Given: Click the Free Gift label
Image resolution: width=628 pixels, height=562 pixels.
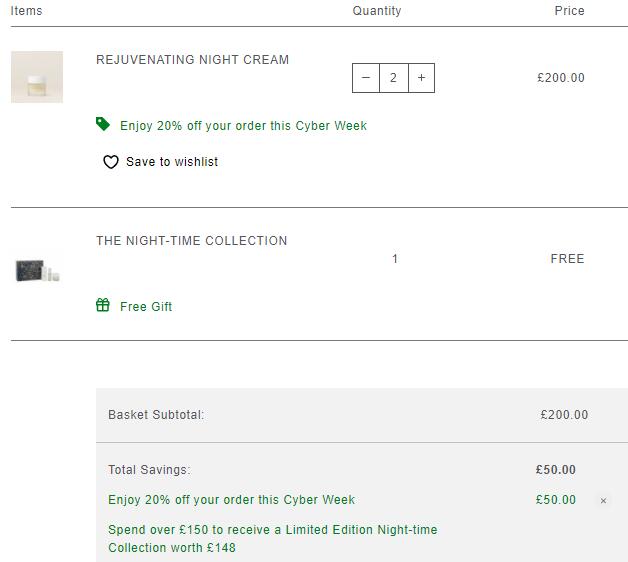Looking at the screenshot, I should pos(146,307).
